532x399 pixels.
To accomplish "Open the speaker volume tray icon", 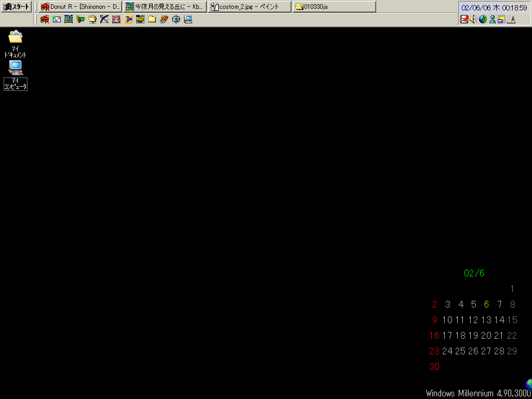I will (473, 19).
